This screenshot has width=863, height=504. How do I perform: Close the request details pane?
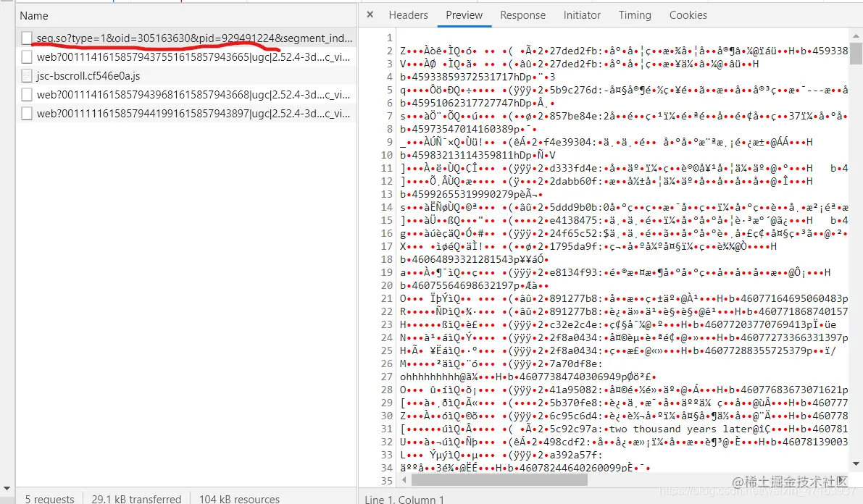click(x=370, y=15)
